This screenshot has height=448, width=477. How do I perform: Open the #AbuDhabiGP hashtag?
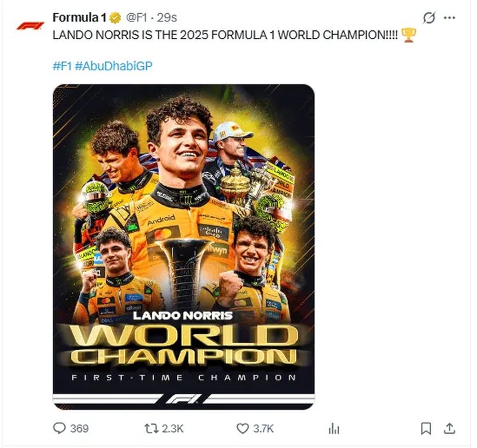[114, 66]
